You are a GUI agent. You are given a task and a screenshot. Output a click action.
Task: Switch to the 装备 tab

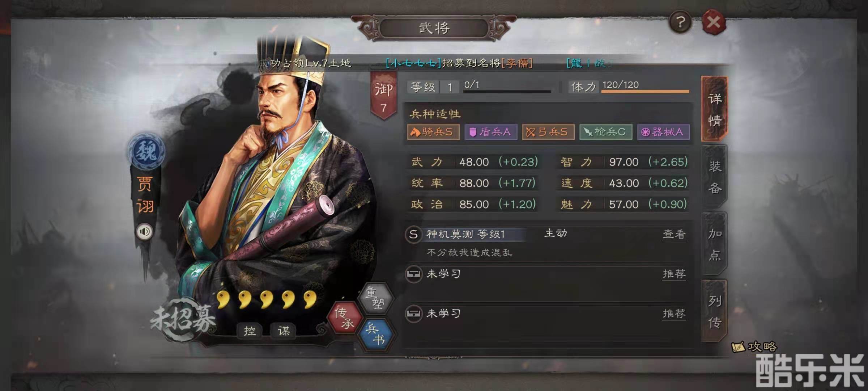click(x=715, y=177)
